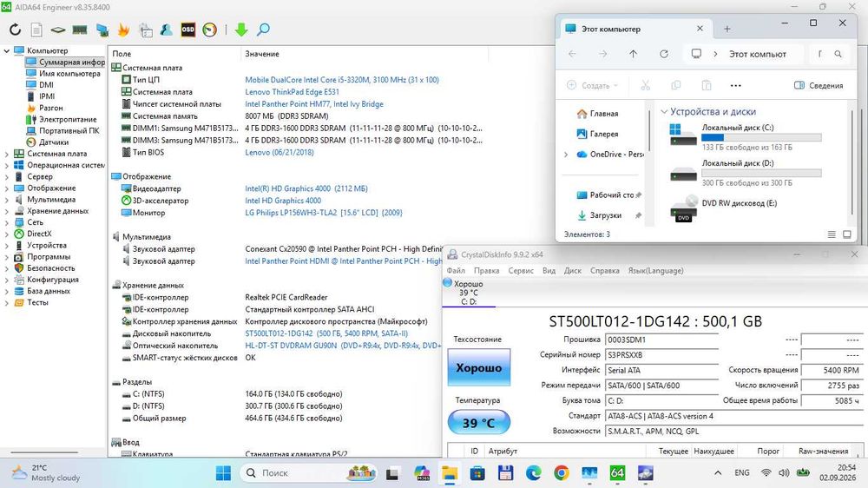Screen dimensions: 868x488
Task: Expand the Хранение данных tree node
Action: point(7,211)
